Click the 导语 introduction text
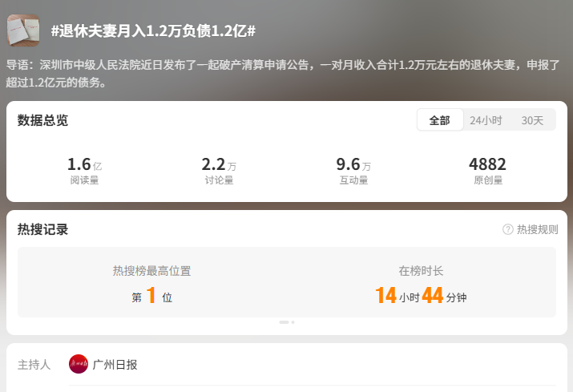The width and height of the screenshot is (573, 392). tap(283, 74)
